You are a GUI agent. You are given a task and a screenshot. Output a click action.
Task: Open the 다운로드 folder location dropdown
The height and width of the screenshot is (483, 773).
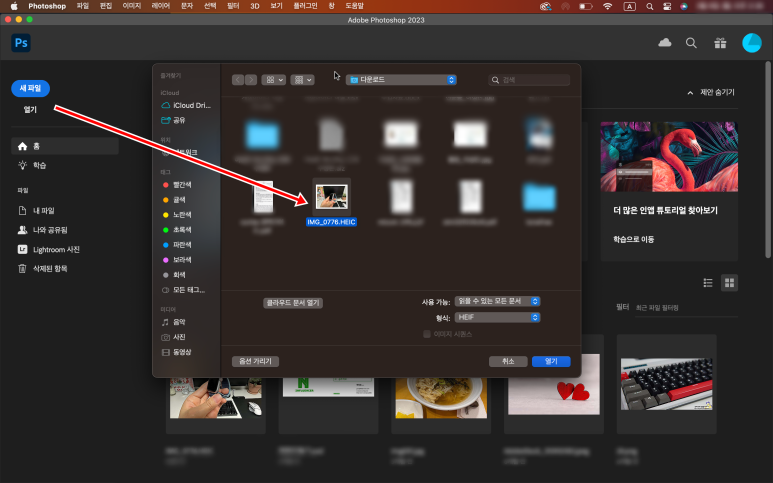401,80
